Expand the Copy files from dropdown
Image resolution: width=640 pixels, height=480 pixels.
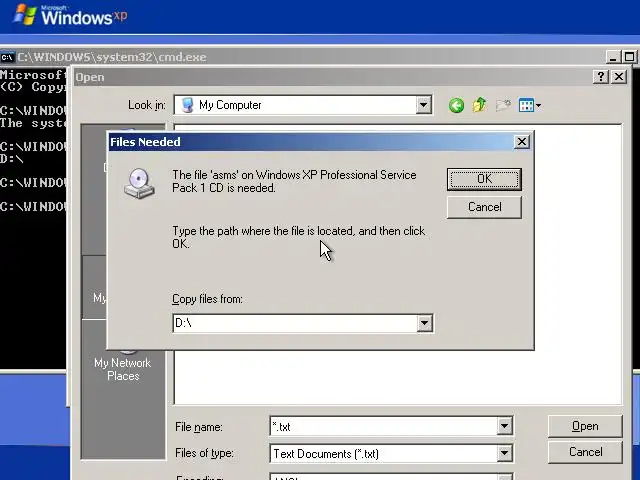(424, 323)
